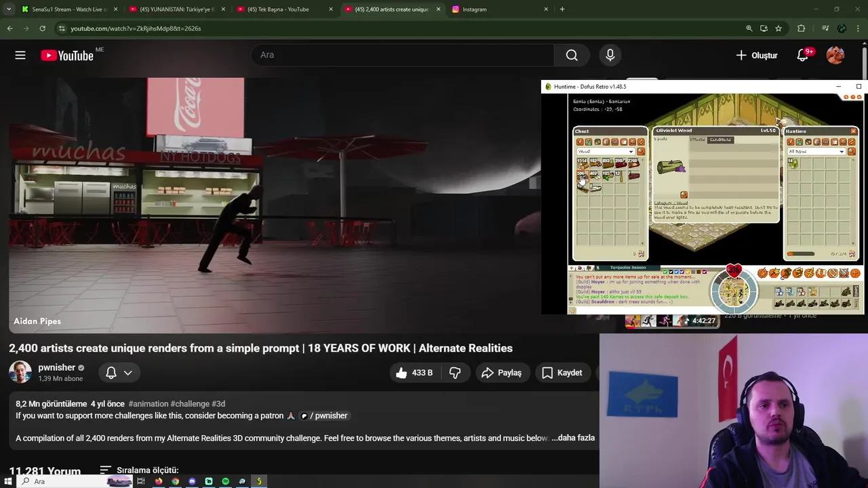Open YouTube notifications bell

pyautogui.click(x=802, y=56)
